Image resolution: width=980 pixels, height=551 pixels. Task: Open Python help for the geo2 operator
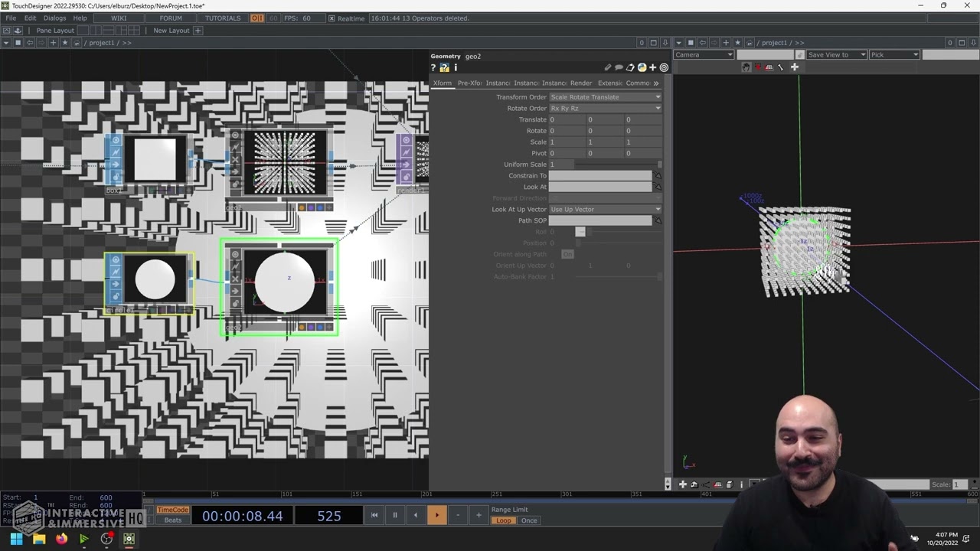(444, 67)
